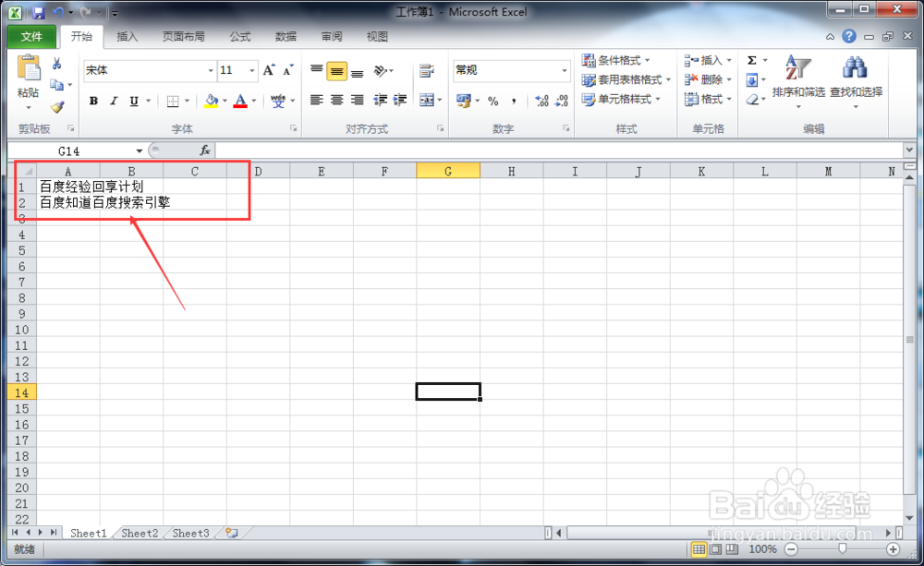Toggle top vertical alignment
The height and width of the screenshot is (566, 924).
[316, 71]
